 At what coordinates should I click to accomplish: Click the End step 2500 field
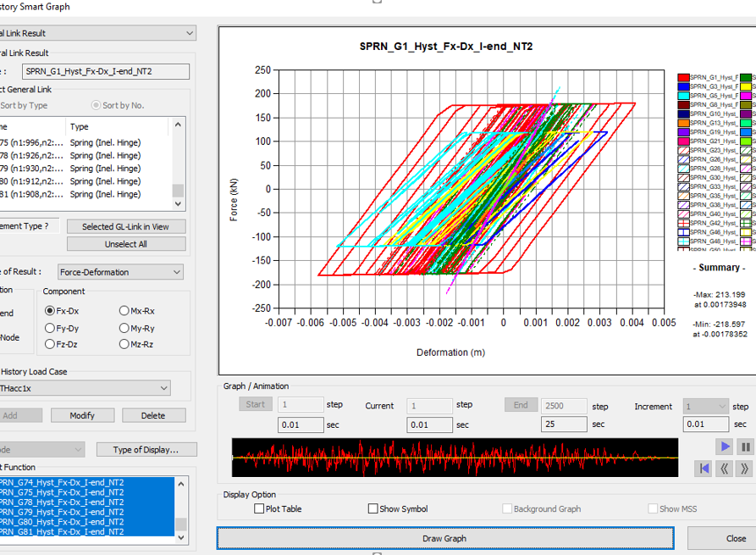click(564, 406)
